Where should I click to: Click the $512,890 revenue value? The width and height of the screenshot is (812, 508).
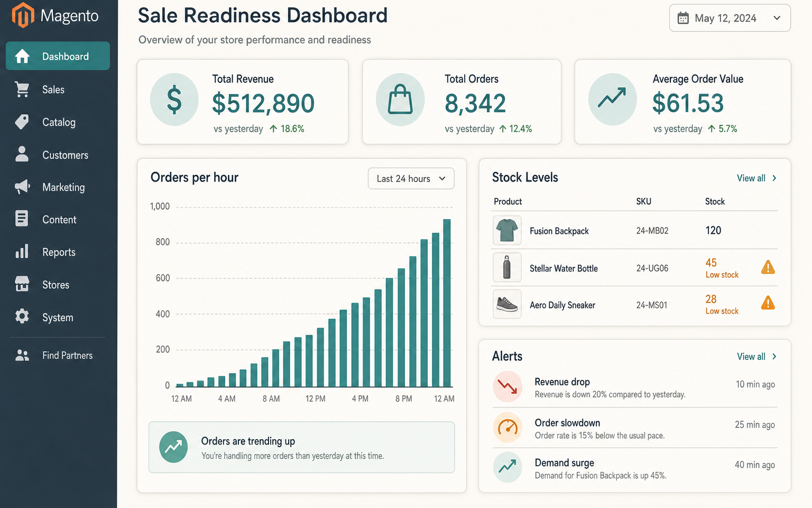(263, 103)
